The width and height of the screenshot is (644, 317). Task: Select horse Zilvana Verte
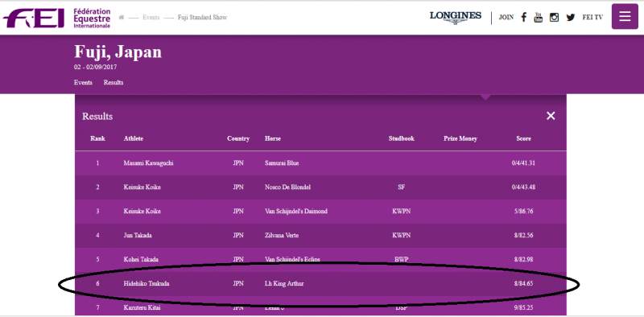tap(282, 236)
